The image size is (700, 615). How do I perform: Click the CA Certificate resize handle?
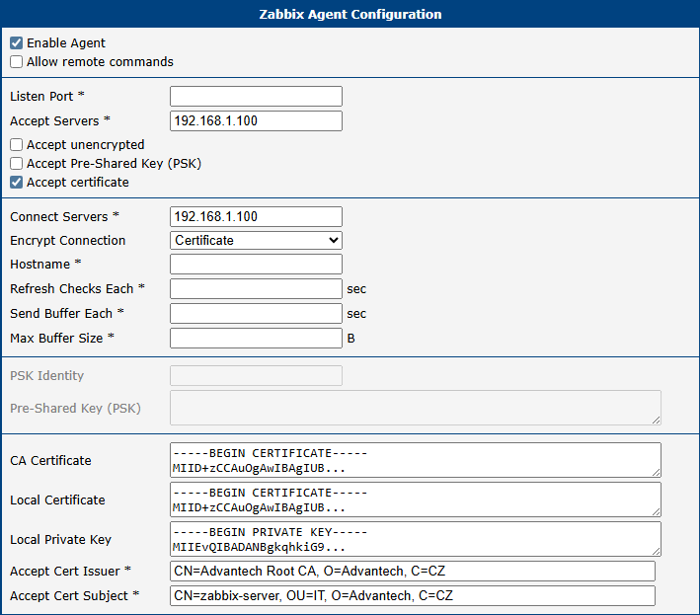click(x=656, y=472)
